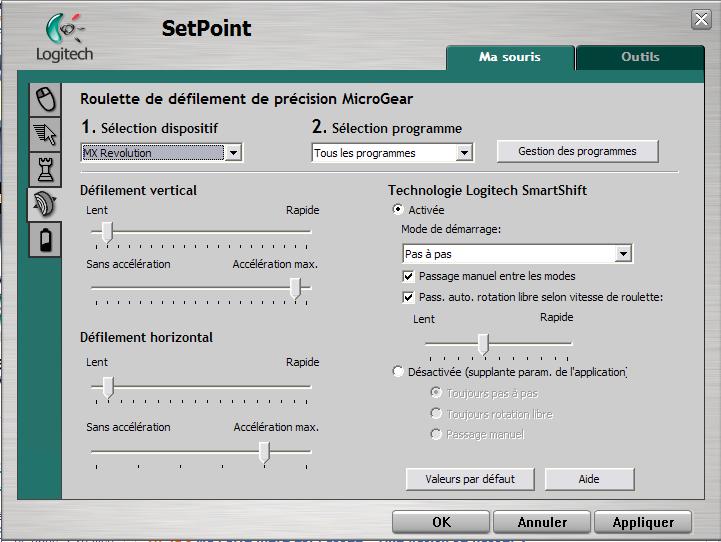Open the MX Revolution device dropdown
721x542 pixels.
point(162,153)
